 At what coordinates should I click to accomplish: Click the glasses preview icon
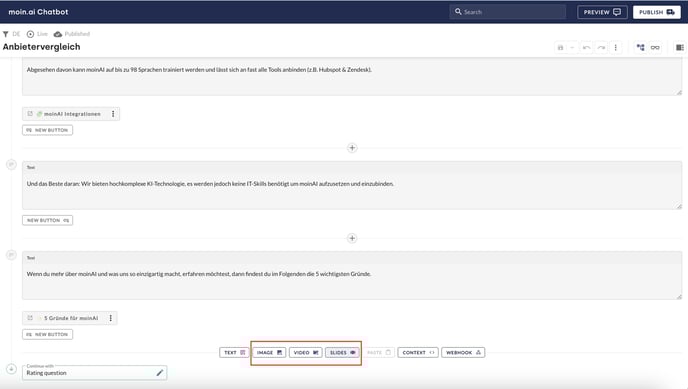[655, 47]
